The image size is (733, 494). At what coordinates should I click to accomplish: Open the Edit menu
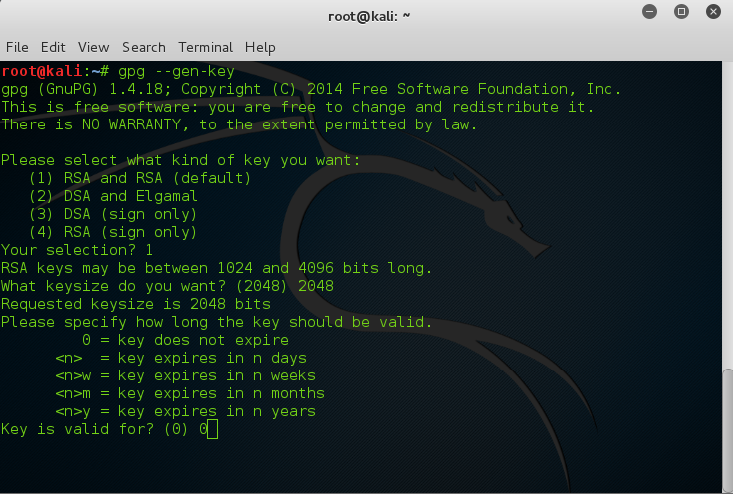(53, 47)
